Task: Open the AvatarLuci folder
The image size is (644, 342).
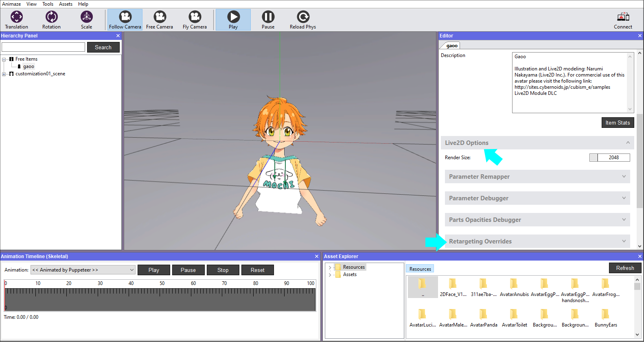Action: (x=423, y=318)
